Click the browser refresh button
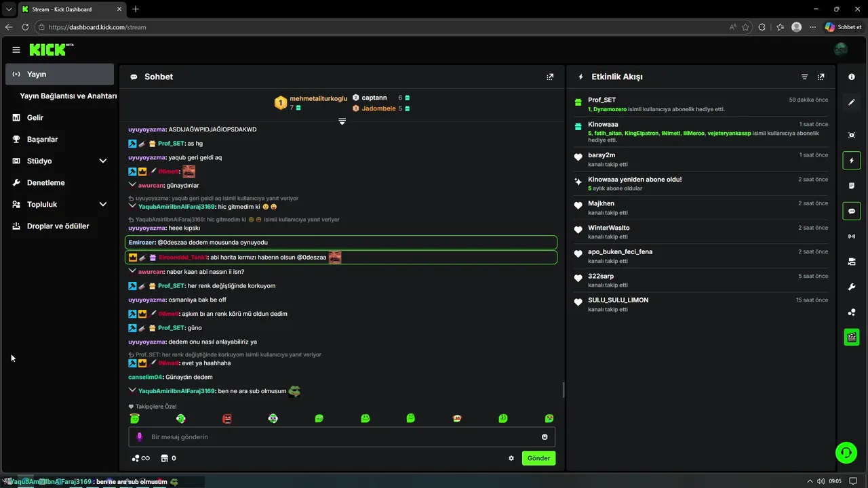The width and height of the screenshot is (868, 488). click(25, 27)
